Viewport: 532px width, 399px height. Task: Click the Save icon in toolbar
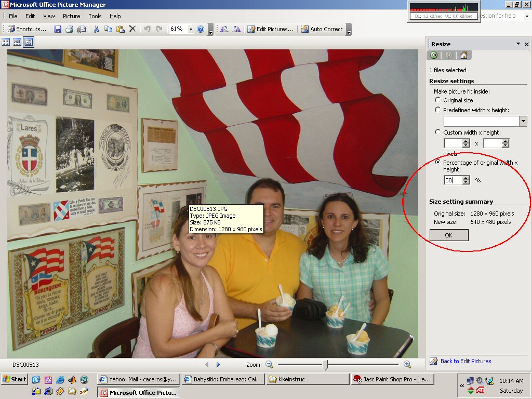coord(58,29)
